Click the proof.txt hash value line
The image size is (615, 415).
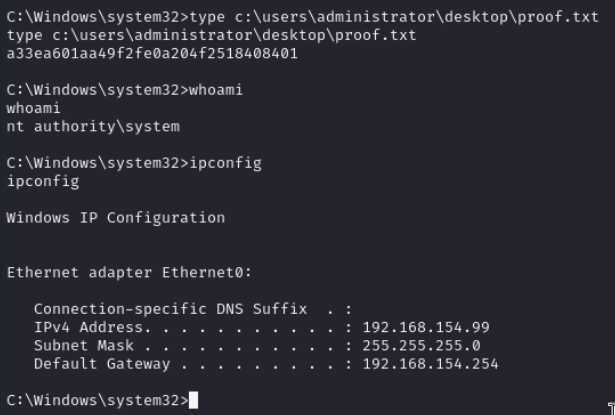coord(152,54)
